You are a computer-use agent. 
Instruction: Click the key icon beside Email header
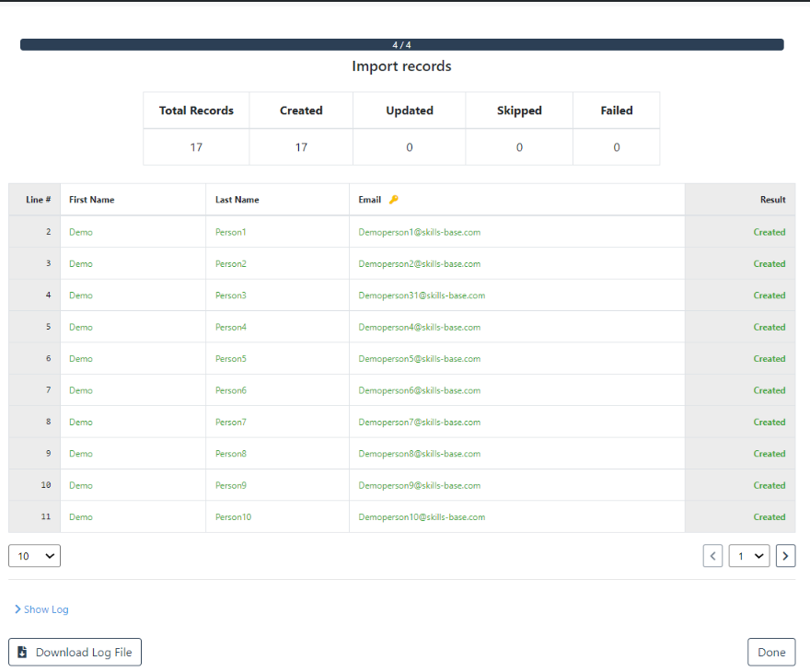(394, 200)
